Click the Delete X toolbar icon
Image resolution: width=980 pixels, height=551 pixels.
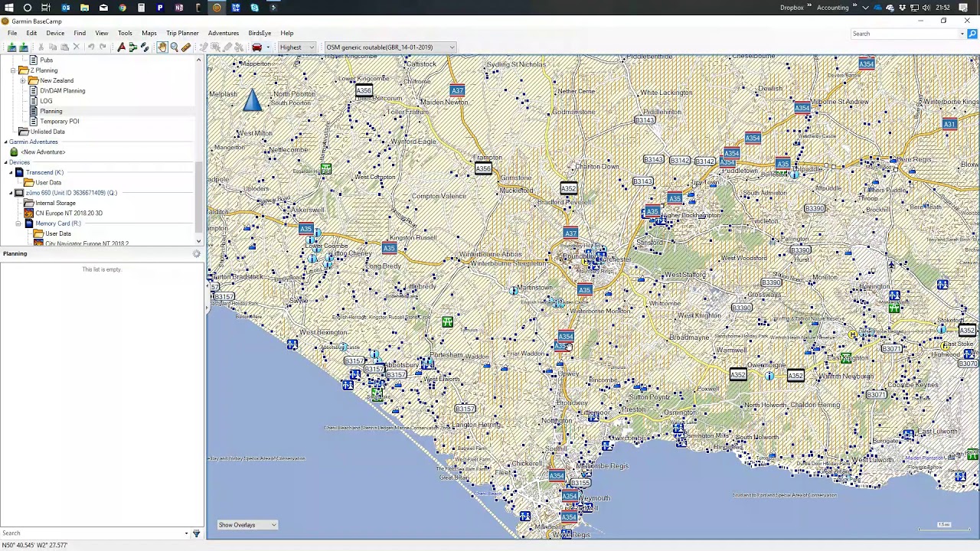[76, 47]
